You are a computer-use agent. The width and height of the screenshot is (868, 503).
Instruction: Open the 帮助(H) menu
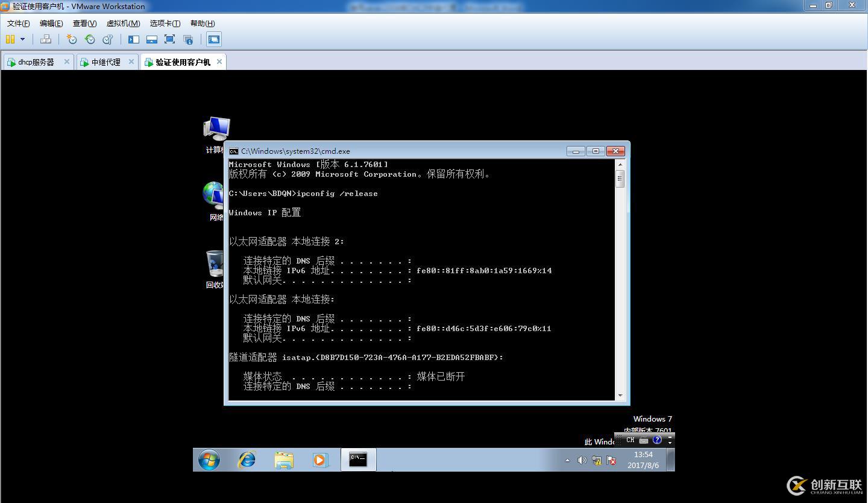(x=203, y=23)
